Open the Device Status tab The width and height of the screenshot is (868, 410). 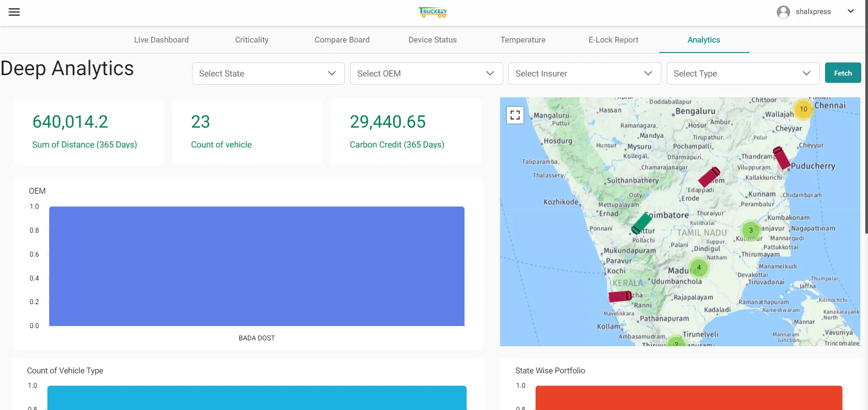pos(433,40)
